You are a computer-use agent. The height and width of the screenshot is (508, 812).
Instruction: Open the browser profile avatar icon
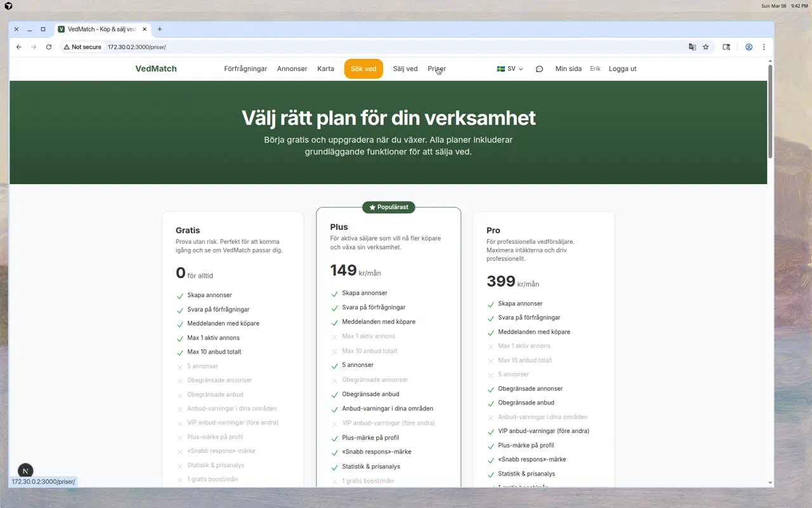[749, 47]
